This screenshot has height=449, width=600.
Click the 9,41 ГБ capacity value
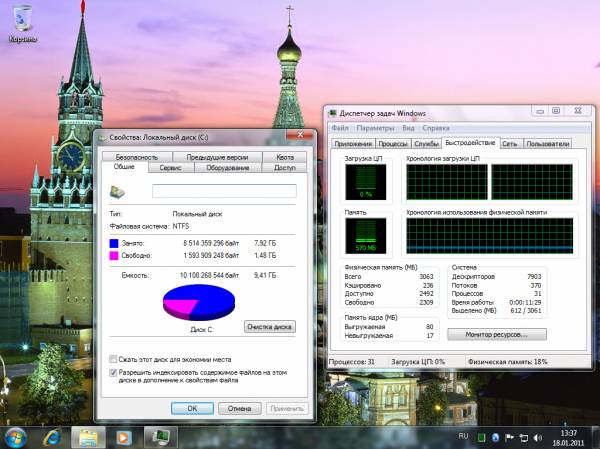pos(265,275)
